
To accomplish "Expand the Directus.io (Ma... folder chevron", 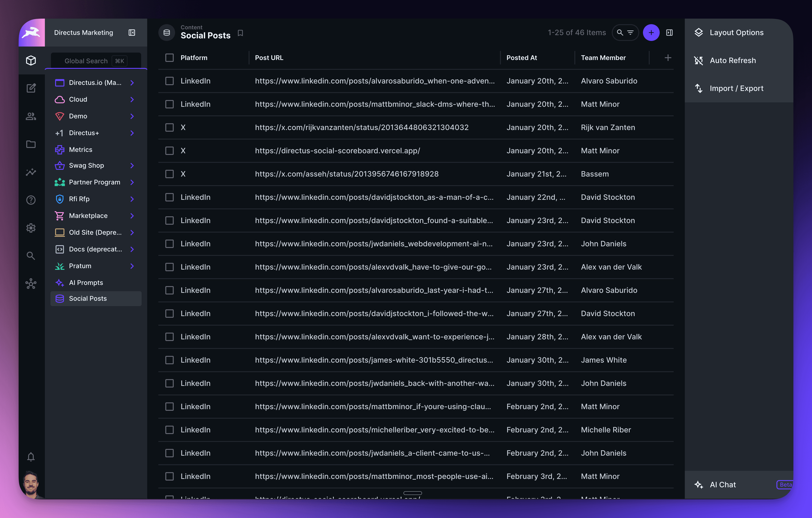I will pos(132,83).
